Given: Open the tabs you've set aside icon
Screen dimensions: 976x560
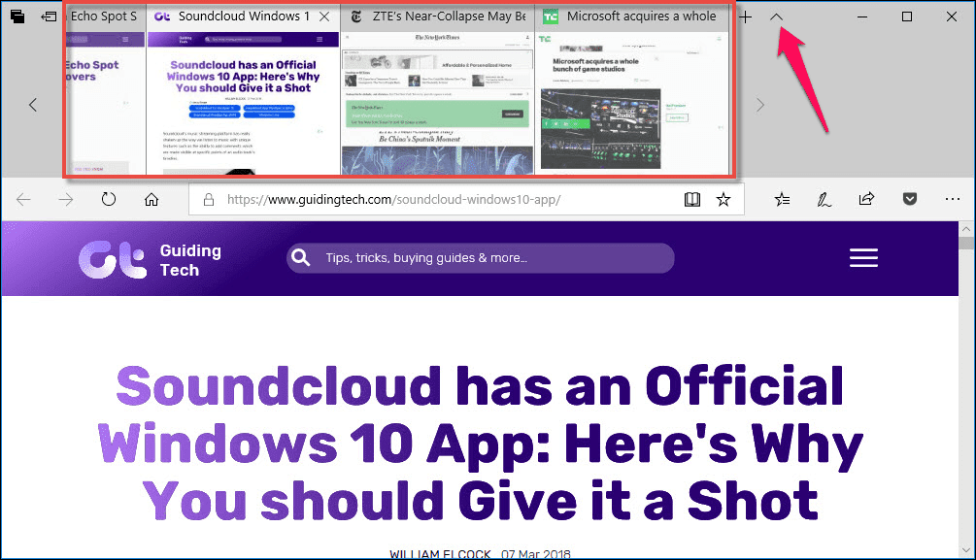Looking at the screenshot, I should coord(17,16).
